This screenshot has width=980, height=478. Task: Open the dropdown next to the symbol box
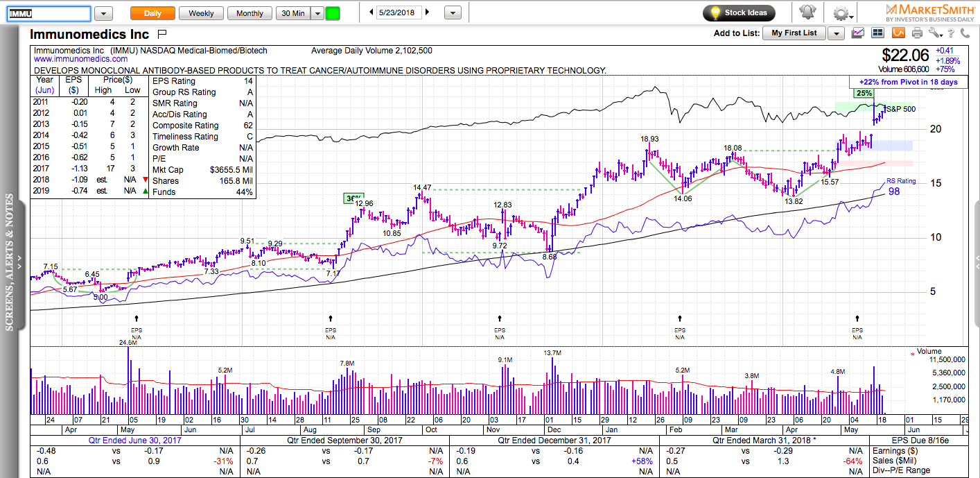(103, 14)
